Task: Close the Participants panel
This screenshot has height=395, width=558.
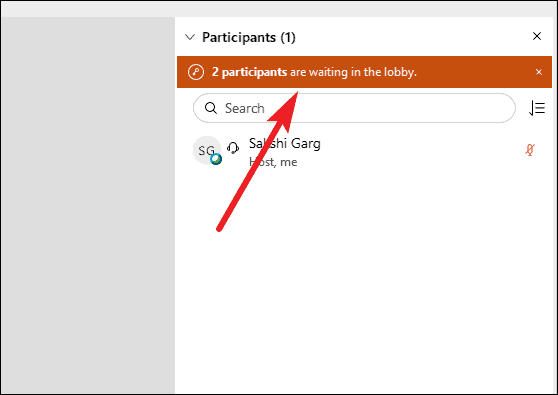Action: click(537, 36)
